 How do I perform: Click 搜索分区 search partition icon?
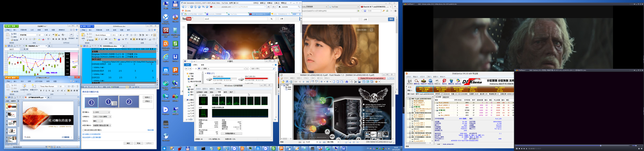pos(417,82)
